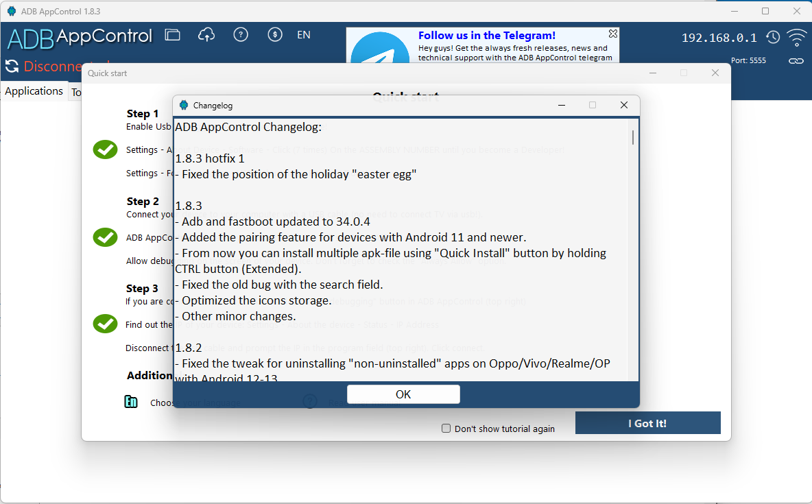
Task: Close the Telegram banner ad
Action: coord(613,34)
